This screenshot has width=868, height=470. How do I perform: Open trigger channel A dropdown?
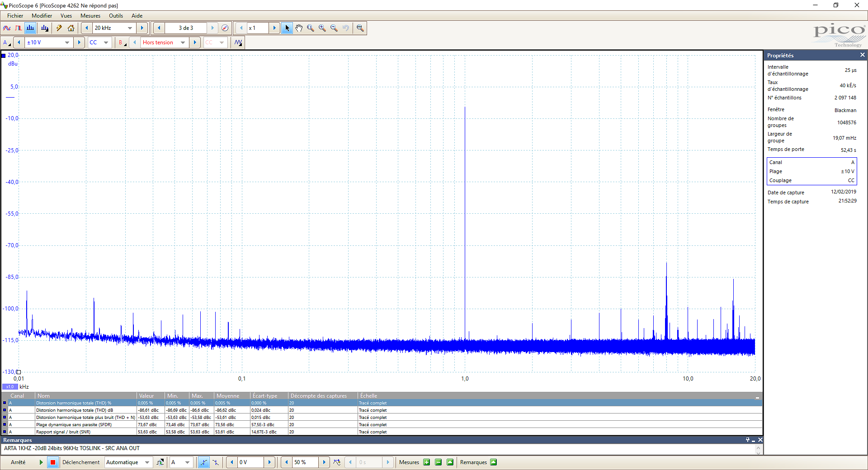[x=187, y=462]
